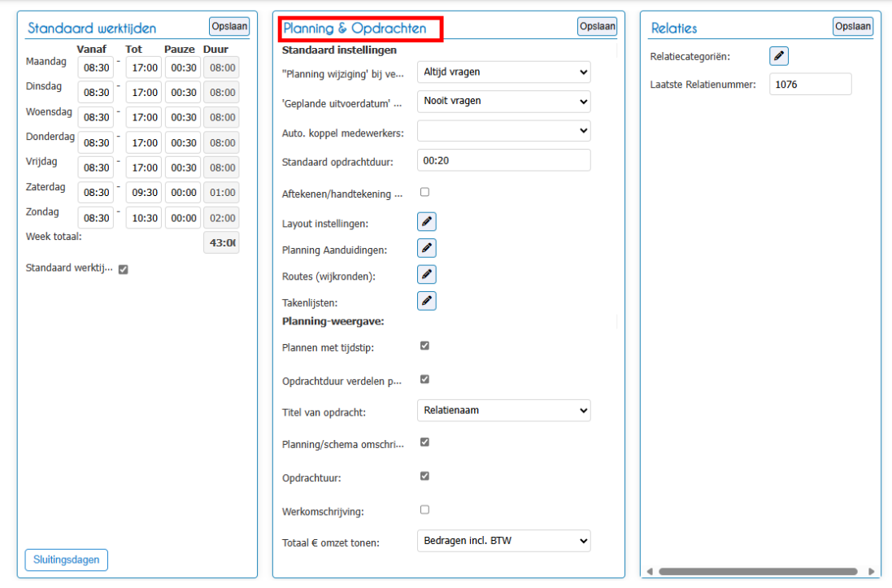Click the 'Standaard werktijden' panel title

pyautogui.click(x=92, y=28)
